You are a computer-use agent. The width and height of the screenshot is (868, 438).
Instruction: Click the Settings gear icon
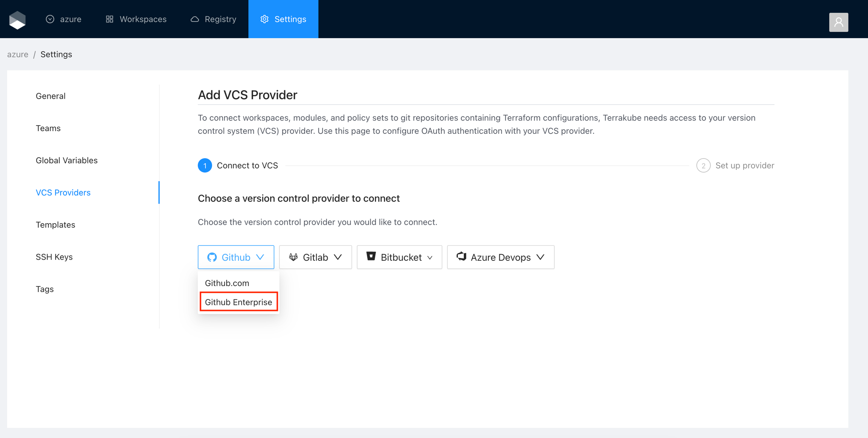click(264, 19)
